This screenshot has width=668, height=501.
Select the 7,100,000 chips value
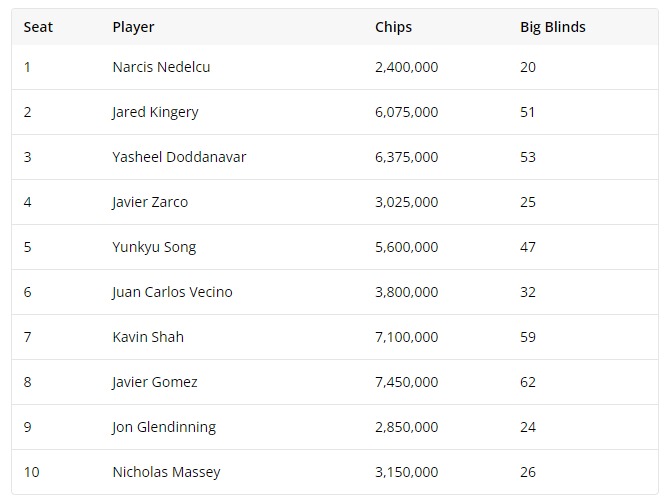click(406, 337)
